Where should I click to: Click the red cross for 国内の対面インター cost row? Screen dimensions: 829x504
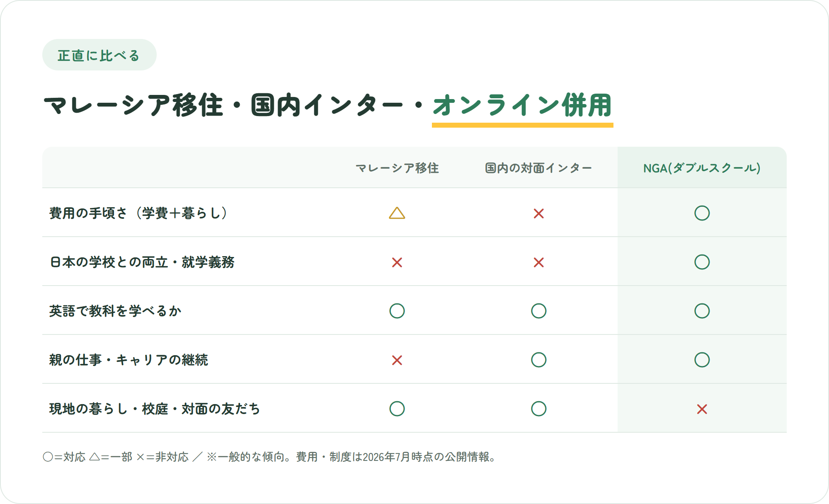pyautogui.click(x=538, y=213)
